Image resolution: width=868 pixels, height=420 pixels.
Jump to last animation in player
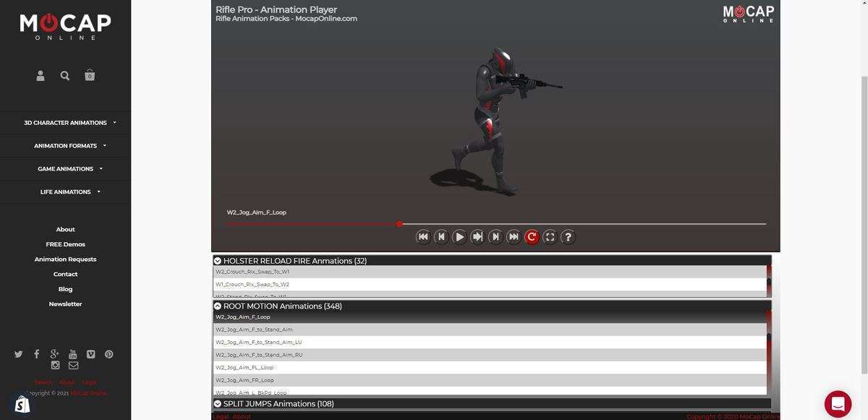click(x=514, y=236)
